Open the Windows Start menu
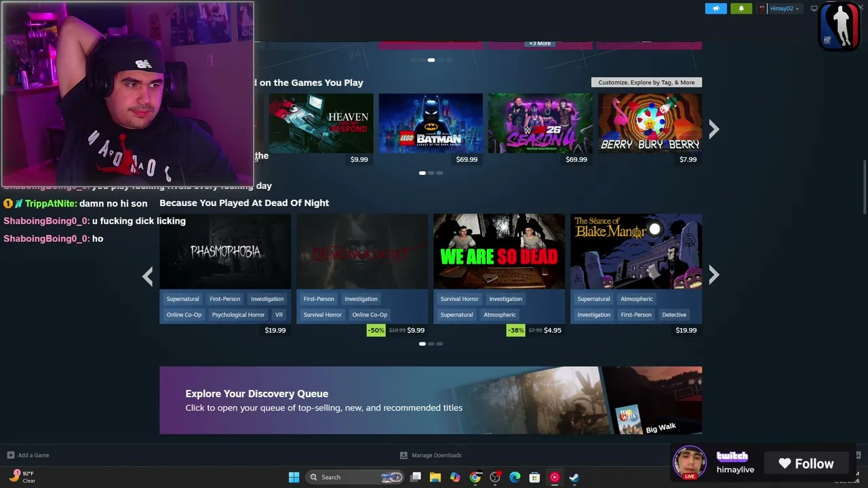Image resolution: width=868 pixels, height=488 pixels. (x=294, y=477)
